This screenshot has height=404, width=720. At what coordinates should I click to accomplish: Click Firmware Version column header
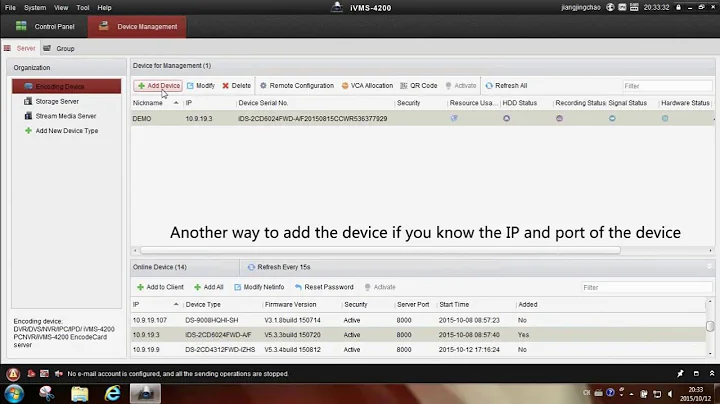click(290, 305)
